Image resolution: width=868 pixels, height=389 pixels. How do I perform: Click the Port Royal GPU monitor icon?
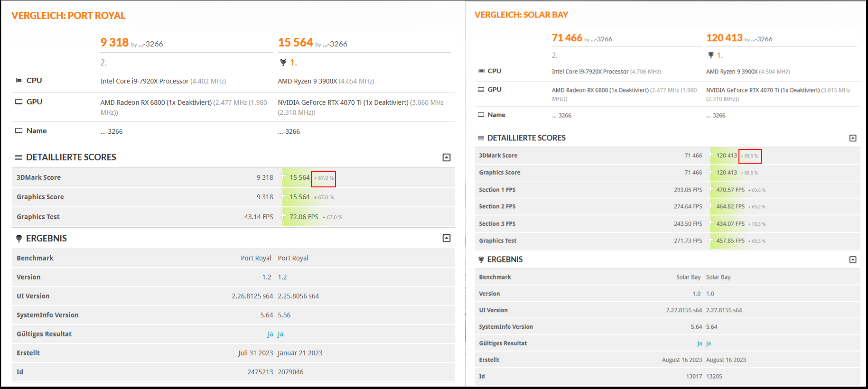pyautogui.click(x=19, y=102)
